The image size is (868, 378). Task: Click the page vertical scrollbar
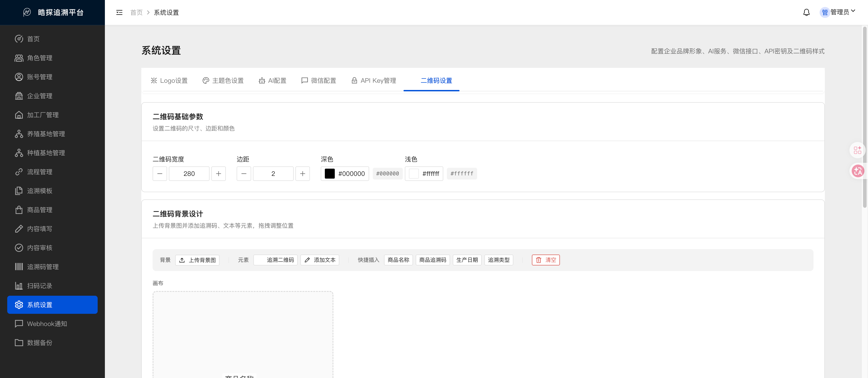point(864,117)
